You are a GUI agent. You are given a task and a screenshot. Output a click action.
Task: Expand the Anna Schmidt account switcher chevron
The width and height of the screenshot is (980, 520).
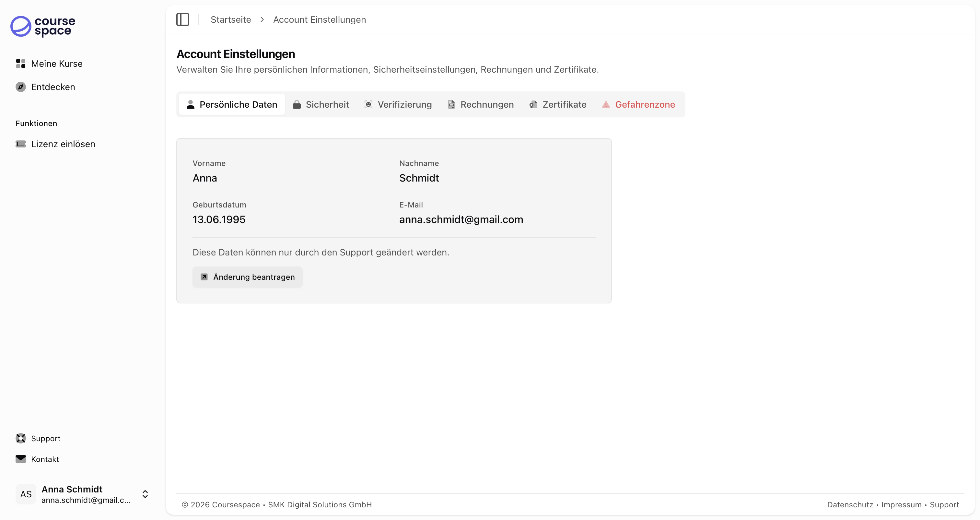145,494
